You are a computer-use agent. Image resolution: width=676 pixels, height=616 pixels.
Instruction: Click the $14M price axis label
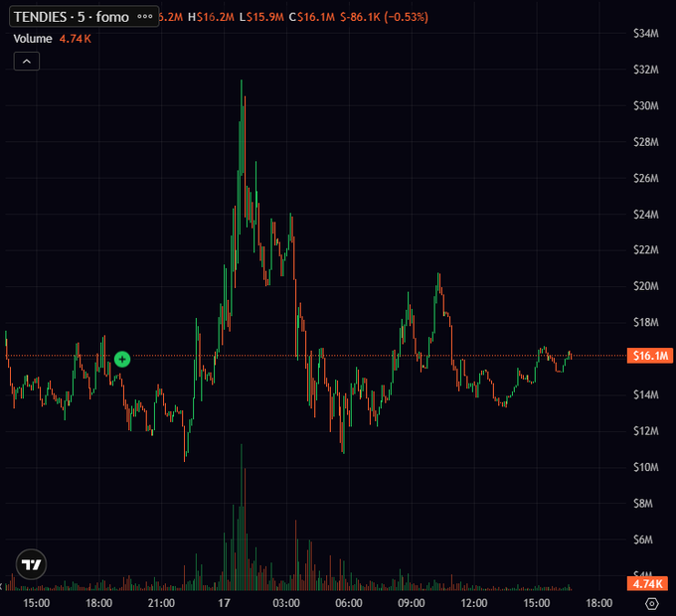coord(646,394)
